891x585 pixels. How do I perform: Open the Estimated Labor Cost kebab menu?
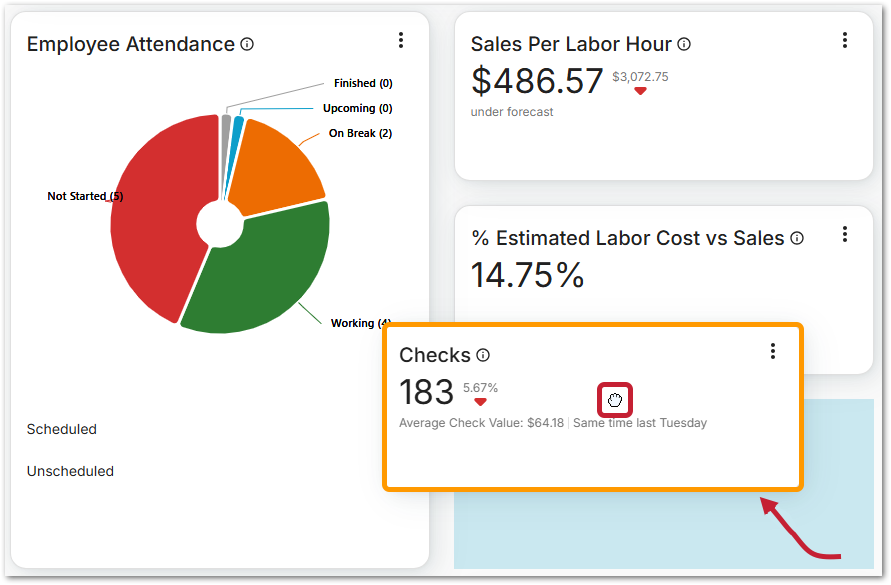[845, 234]
